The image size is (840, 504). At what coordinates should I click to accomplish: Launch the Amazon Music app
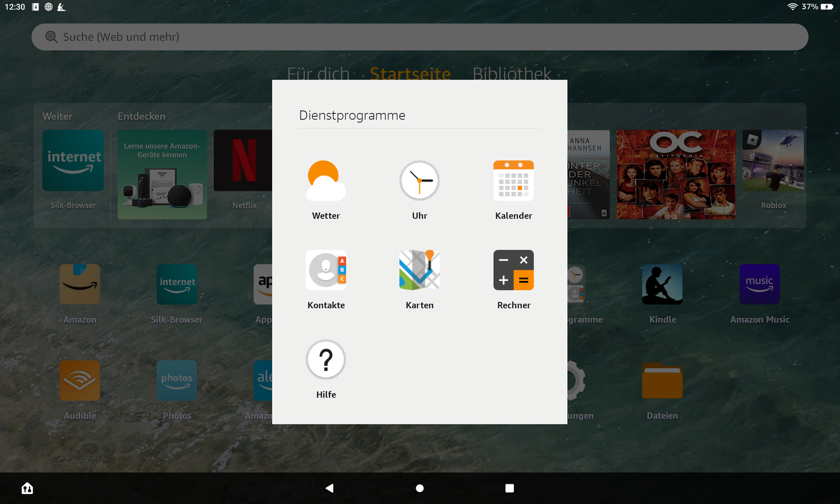pos(759,284)
